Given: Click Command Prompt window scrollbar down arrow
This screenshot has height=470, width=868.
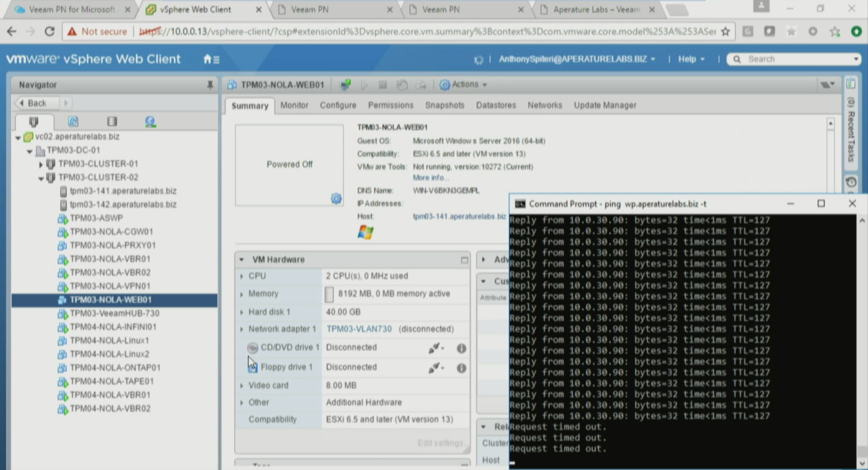Looking at the screenshot, I should (x=862, y=464).
